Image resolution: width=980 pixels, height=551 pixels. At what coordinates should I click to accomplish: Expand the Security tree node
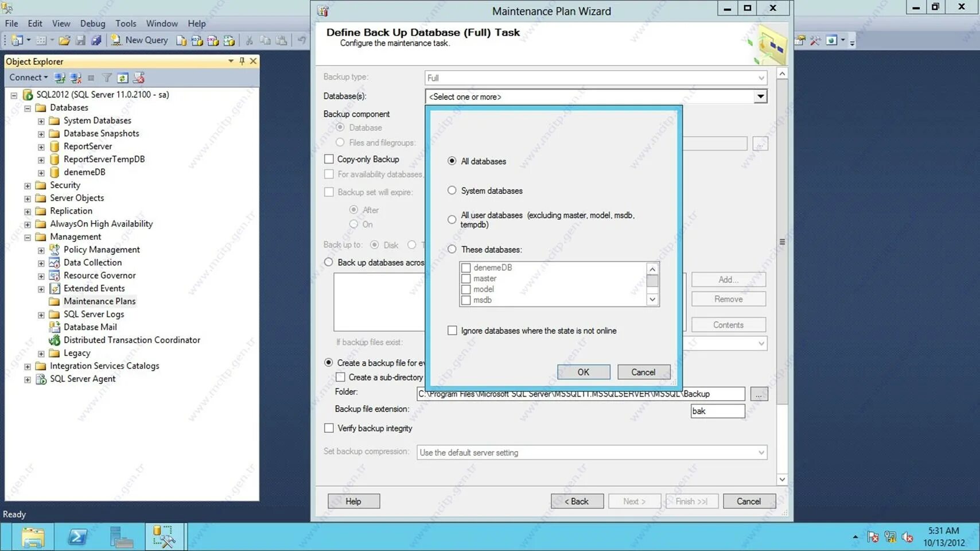click(27, 185)
